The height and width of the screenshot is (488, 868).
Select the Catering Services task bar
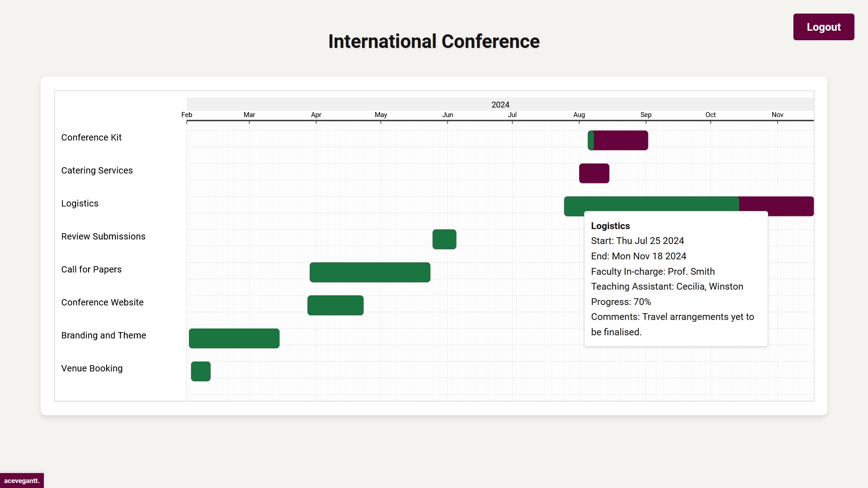point(594,174)
